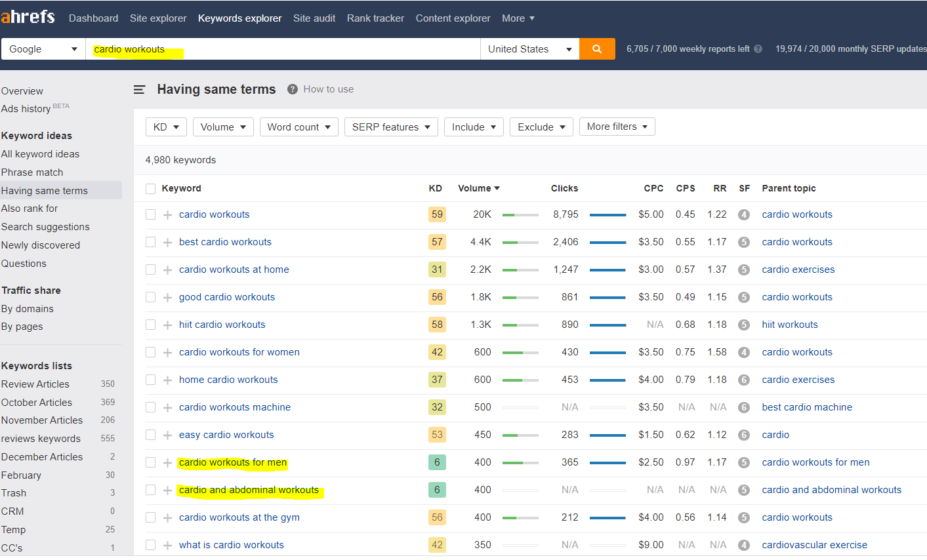Open the More menu in top navigation
The image size is (927, 560).
[518, 18]
